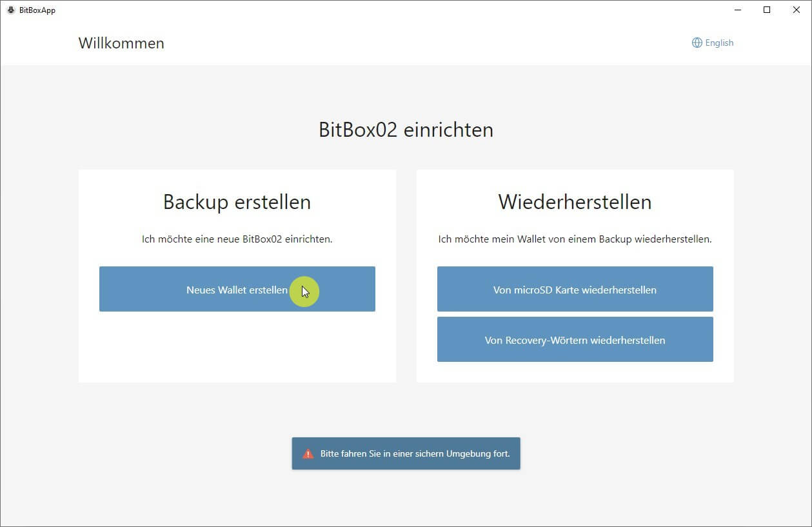Click the Willkommen header text

coord(121,43)
